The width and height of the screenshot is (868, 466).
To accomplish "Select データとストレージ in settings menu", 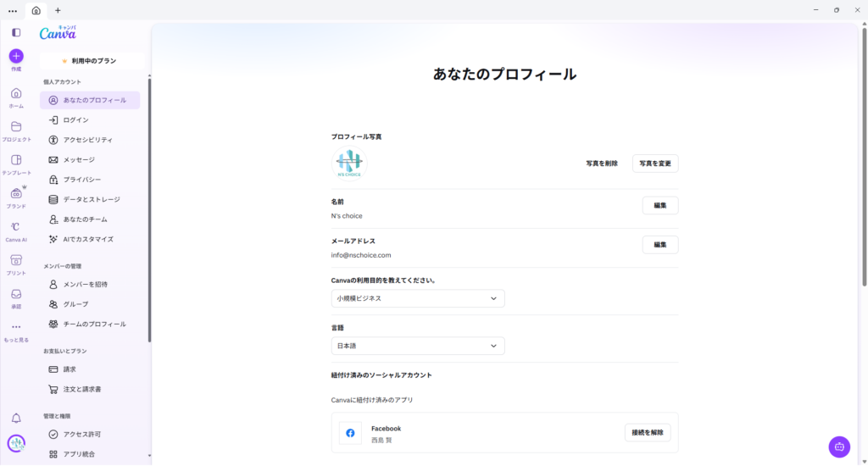I will (91, 199).
